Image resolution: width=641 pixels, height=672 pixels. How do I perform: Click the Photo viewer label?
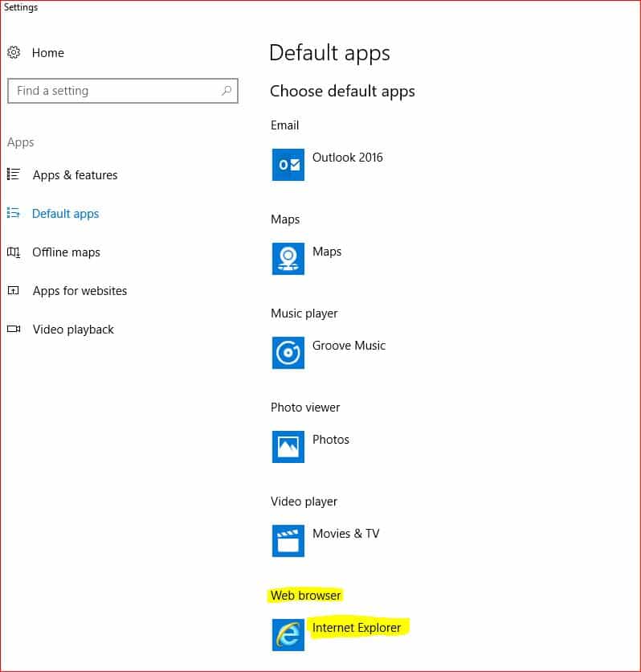(x=305, y=408)
